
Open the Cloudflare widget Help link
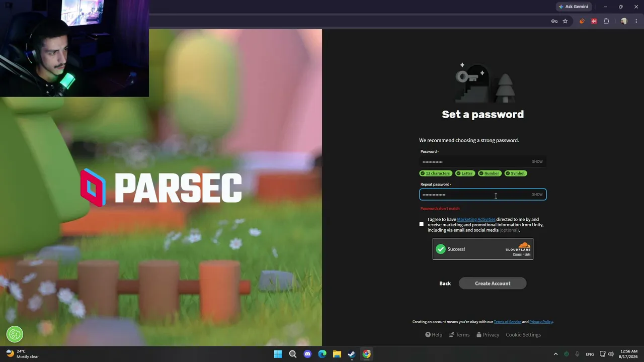point(527,254)
